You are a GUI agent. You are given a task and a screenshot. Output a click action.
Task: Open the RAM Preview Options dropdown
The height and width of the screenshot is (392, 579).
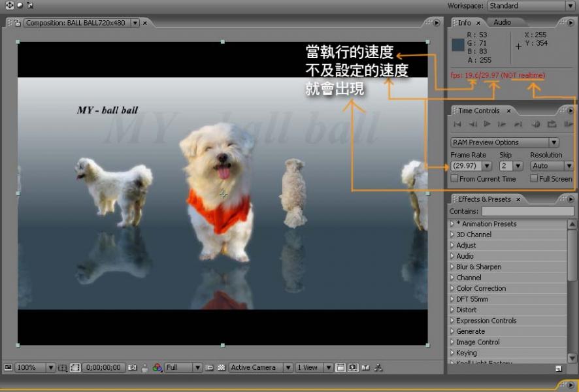coord(505,142)
